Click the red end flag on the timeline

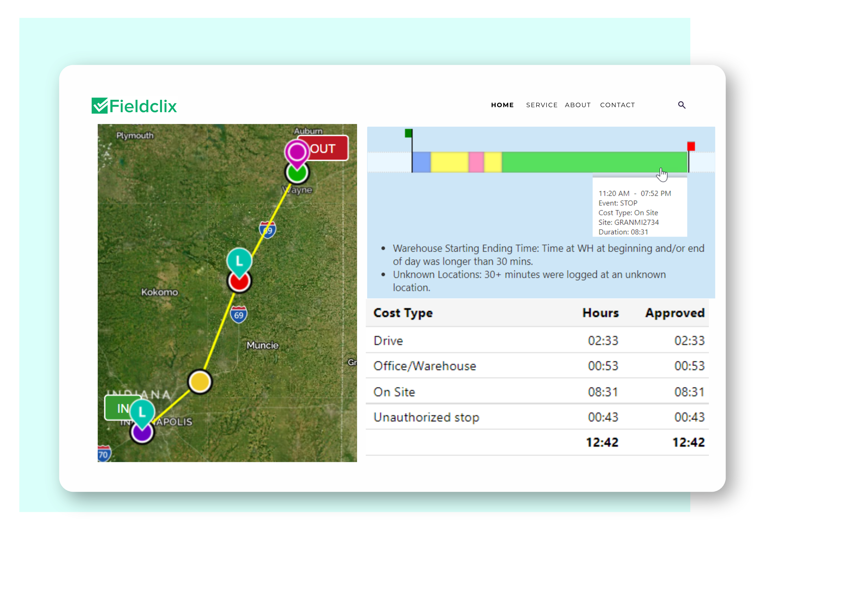point(691,147)
